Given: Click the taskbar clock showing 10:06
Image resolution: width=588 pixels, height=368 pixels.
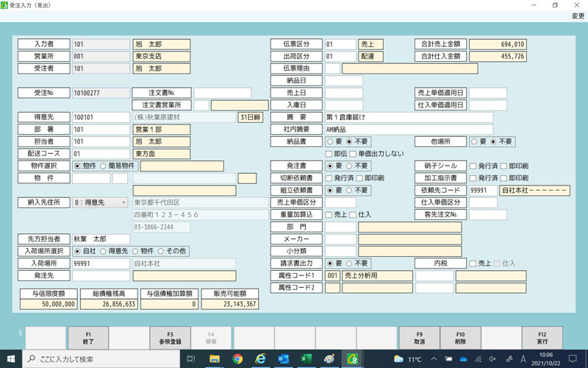Looking at the screenshot, I should (545, 359).
